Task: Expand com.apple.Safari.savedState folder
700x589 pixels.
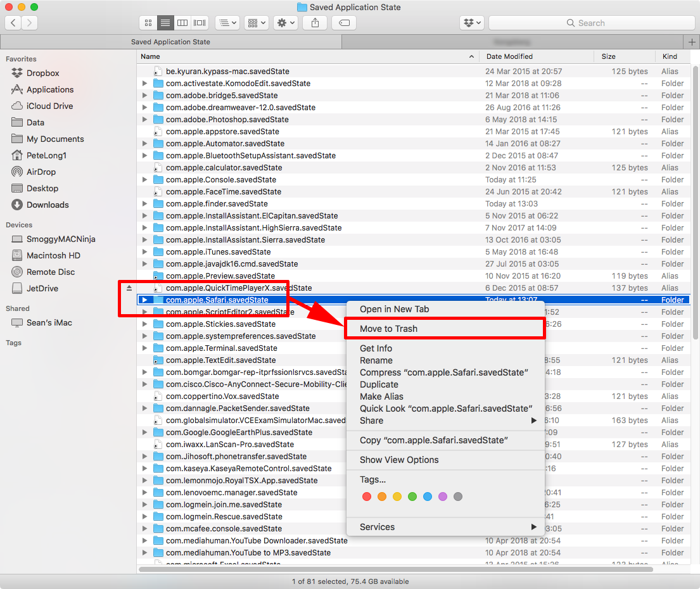Action: click(144, 300)
